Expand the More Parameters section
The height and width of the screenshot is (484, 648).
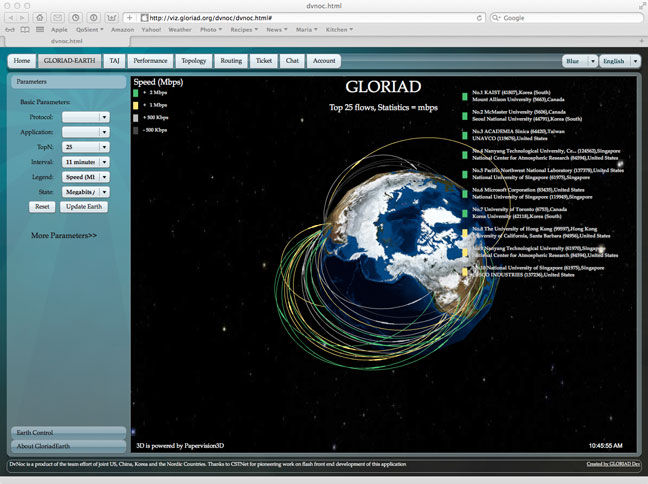64,236
